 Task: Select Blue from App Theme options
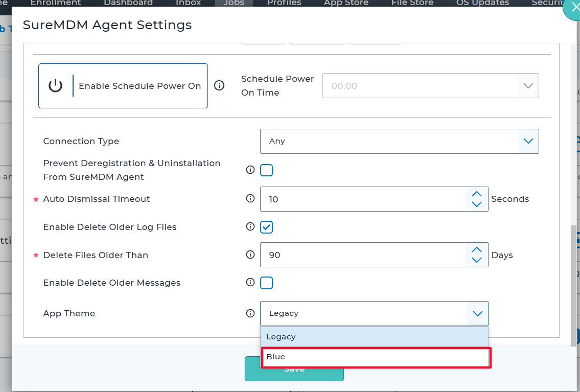coord(375,357)
